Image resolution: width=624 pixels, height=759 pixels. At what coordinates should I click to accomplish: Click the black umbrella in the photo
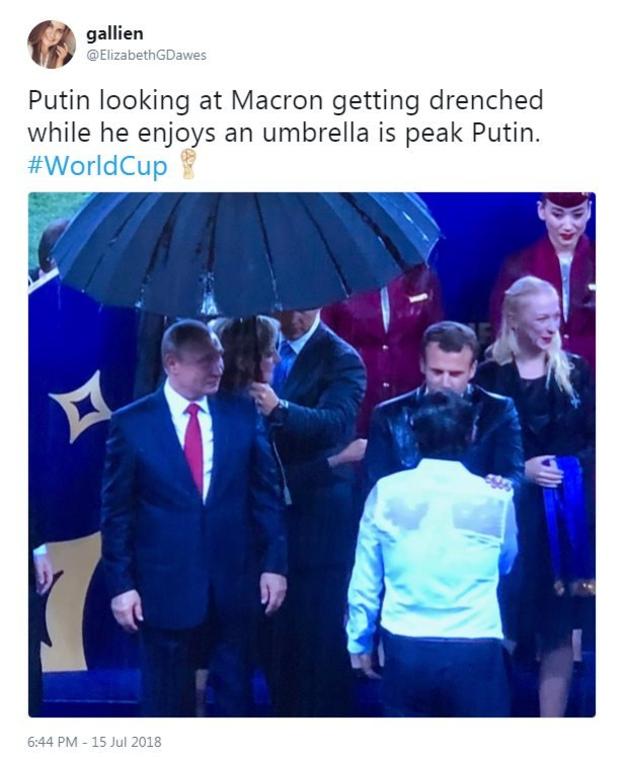pyautogui.click(x=246, y=252)
